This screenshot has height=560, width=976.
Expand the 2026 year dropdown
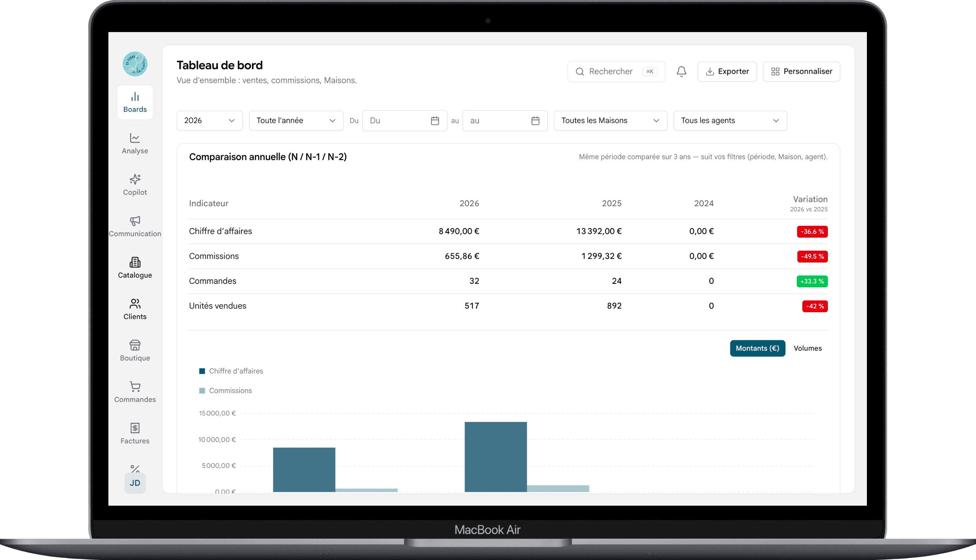click(209, 121)
